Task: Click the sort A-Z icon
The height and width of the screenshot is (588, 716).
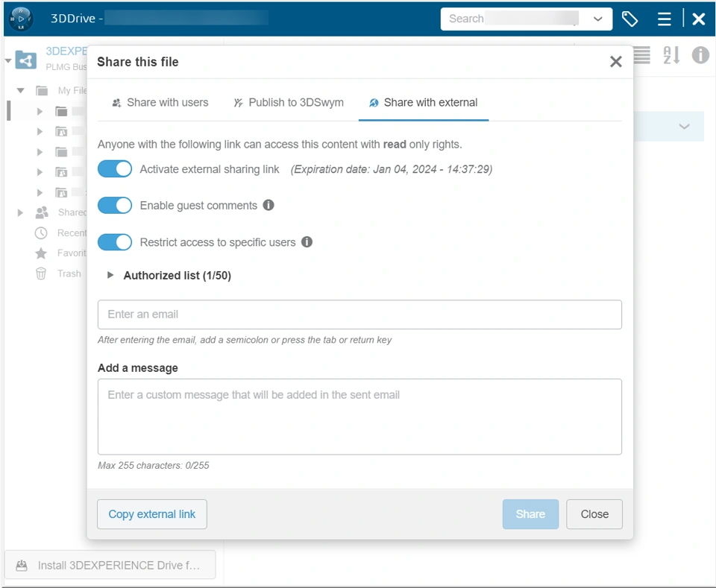Action: coord(671,55)
